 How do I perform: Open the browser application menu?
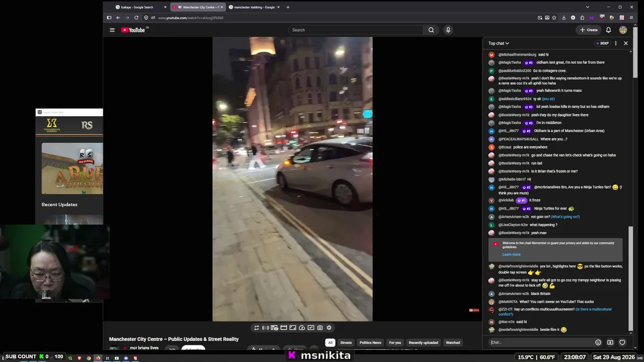(631, 18)
